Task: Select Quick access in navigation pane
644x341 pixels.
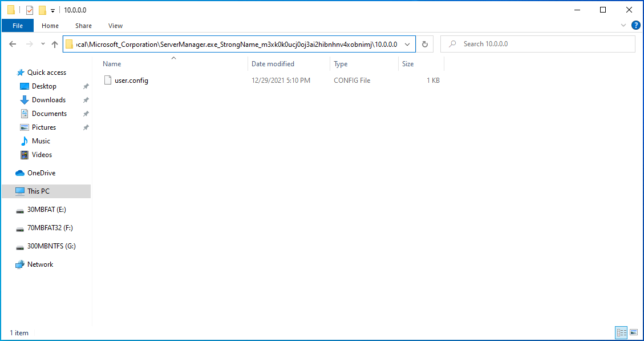Action: click(x=46, y=73)
